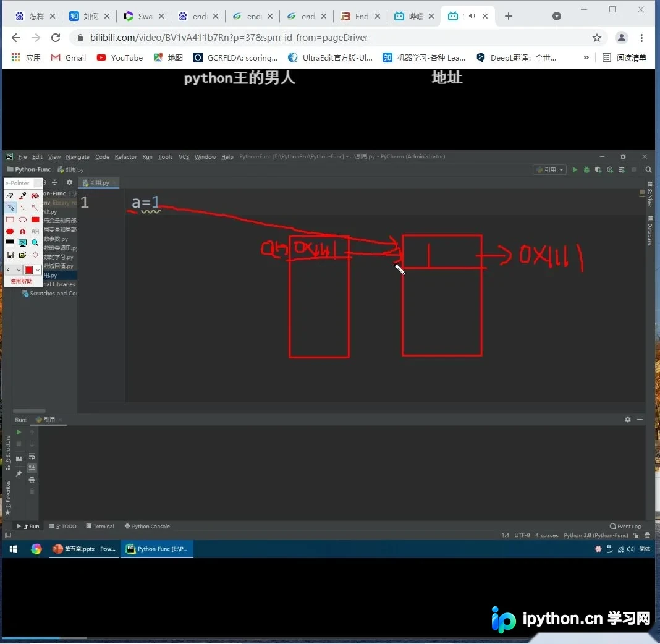Select the red text 'A' tool
660x644 pixels.
coord(22,232)
